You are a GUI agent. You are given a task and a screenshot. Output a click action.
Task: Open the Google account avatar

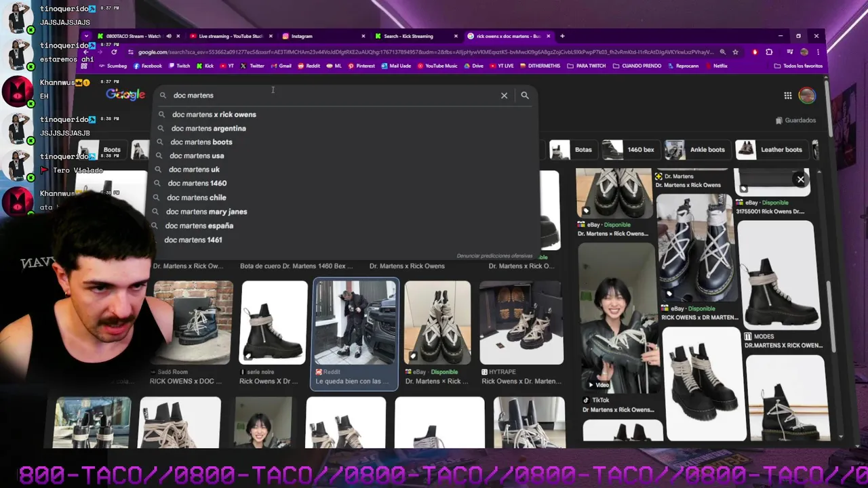[x=806, y=96]
